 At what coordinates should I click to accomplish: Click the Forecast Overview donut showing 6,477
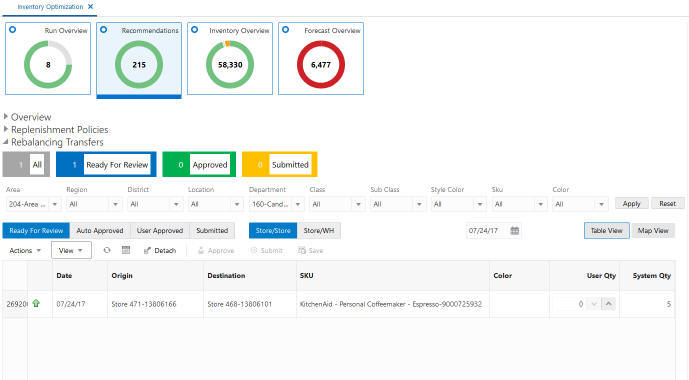[321, 65]
